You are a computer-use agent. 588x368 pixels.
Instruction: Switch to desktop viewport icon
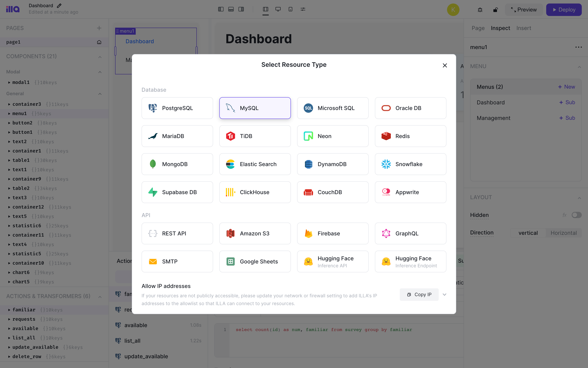278,9
